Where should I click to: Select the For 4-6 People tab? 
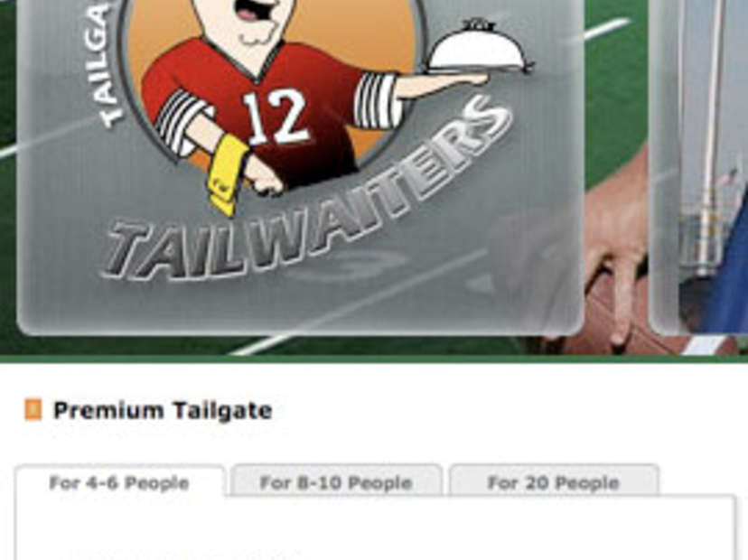click(x=120, y=482)
